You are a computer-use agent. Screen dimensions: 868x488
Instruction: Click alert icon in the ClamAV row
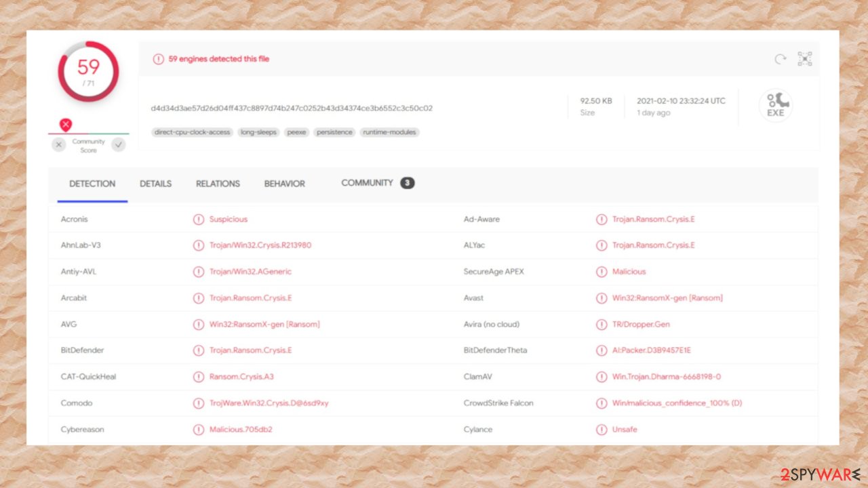coord(601,377)
